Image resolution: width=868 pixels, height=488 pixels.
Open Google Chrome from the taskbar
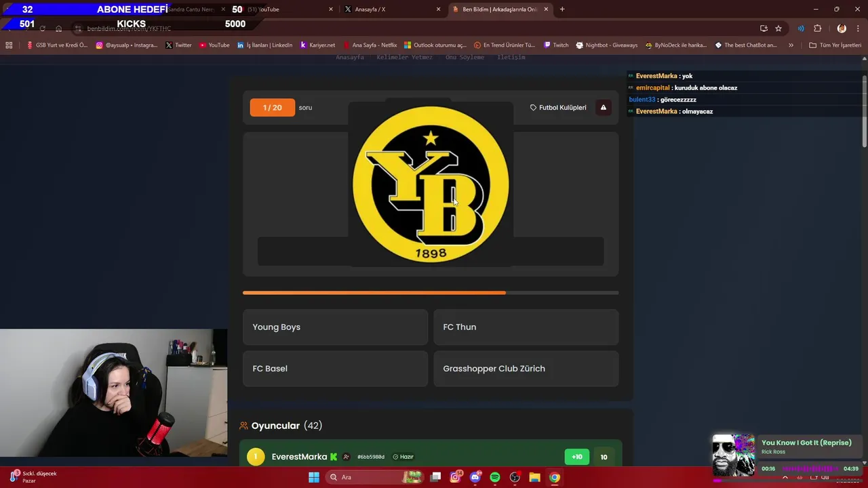point(555,477)
